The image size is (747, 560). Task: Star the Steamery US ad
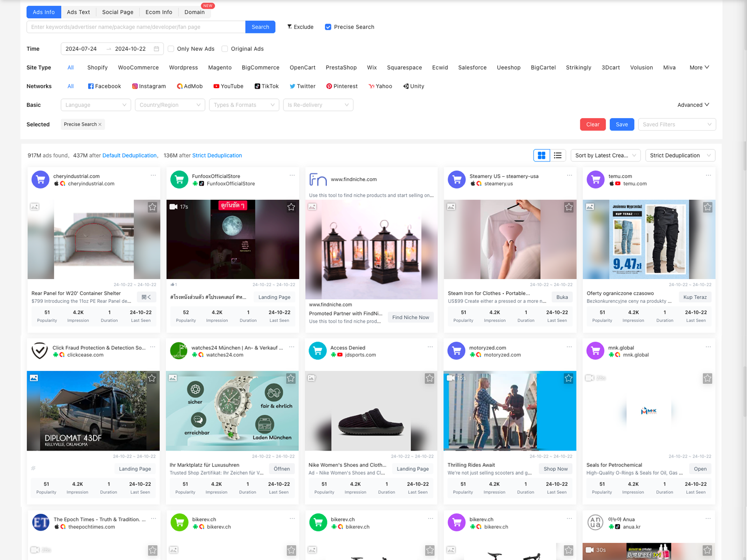569,207
